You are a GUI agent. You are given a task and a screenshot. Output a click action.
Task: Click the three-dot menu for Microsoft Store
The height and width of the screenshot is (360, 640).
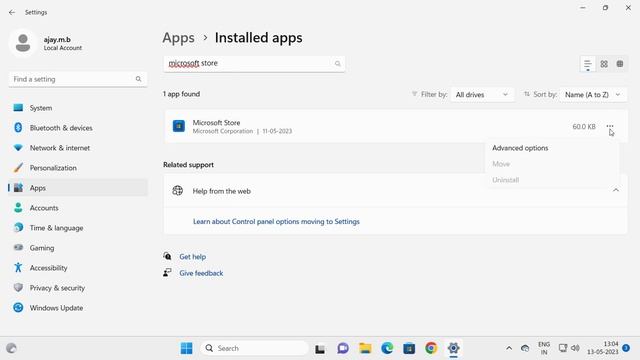coord(610,127)
